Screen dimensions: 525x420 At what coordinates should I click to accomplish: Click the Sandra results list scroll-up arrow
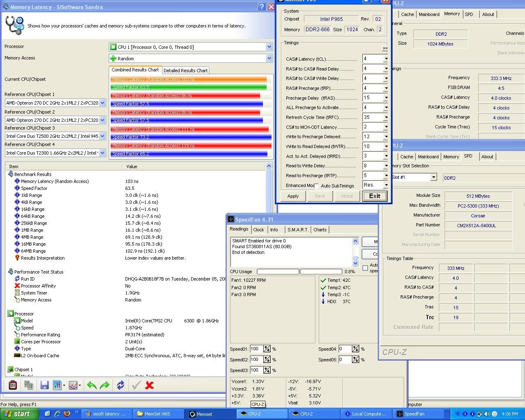[x=269, y=166]
